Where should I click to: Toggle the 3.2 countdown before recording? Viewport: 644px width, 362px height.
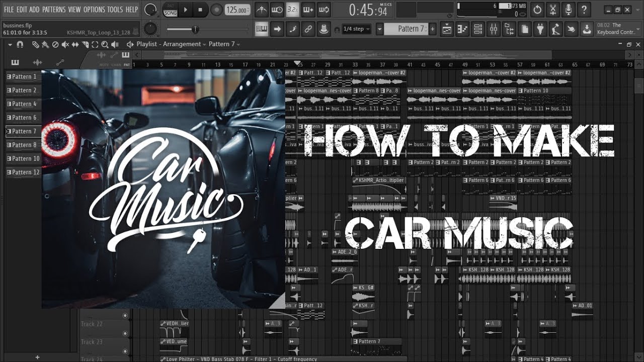tap(292, 9)
